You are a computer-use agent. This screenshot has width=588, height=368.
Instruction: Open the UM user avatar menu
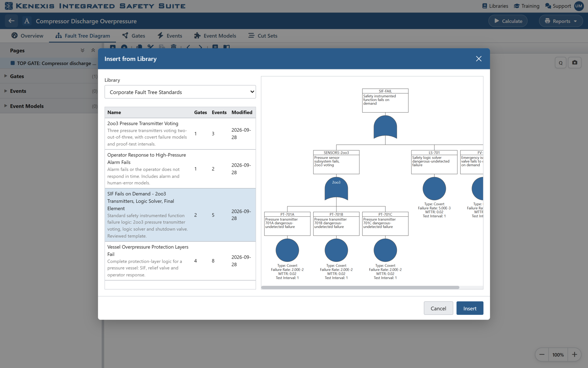579,6
